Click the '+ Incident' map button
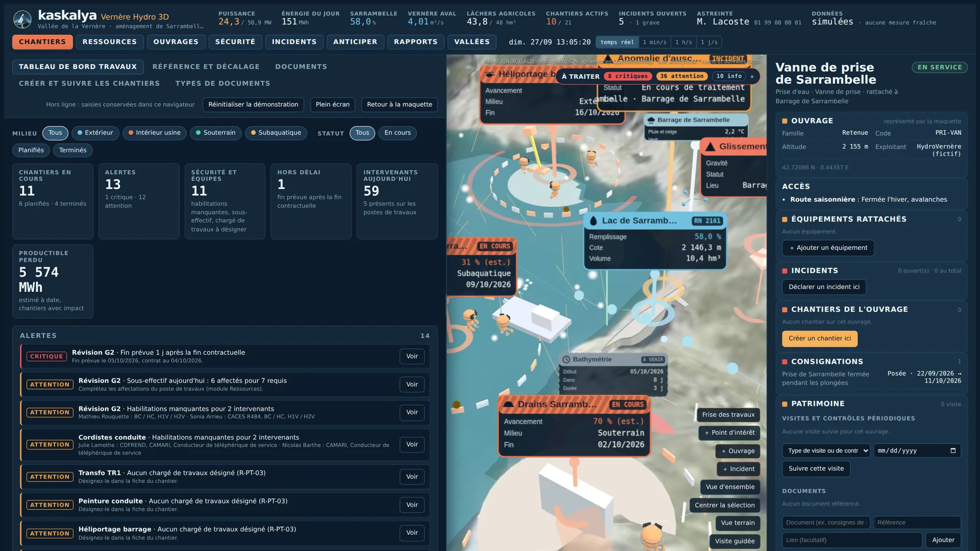The width and height of the screenshot is (980, 551). click(x=738, y=469)
